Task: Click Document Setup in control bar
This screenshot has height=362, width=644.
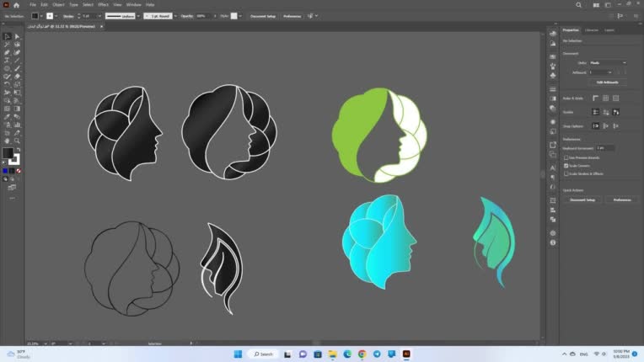Action: [263, 16]
